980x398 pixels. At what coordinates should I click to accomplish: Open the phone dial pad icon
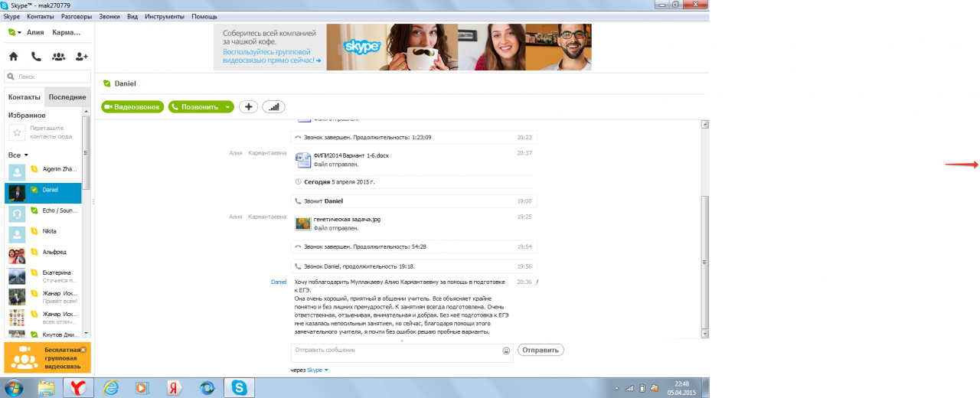[36, 57]
